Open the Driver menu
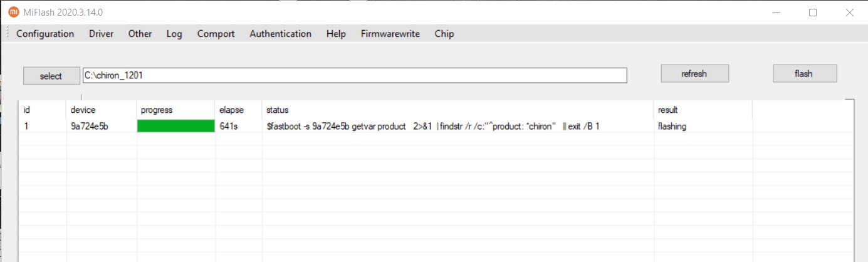868x262 pixels. pos(101,34)
